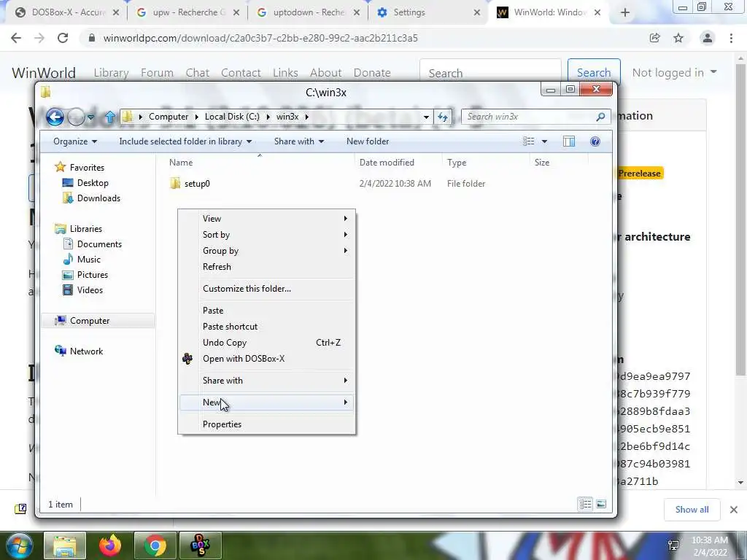Open Donate link on WinWorld
The width and height of the screenshot is (747, 560).
pos(372,73)
